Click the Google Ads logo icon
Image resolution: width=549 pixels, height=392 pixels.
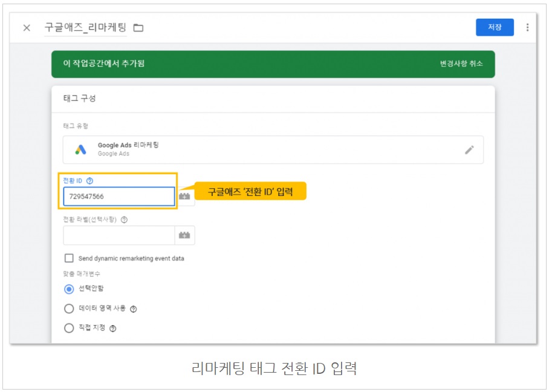(x=80, y=149)
